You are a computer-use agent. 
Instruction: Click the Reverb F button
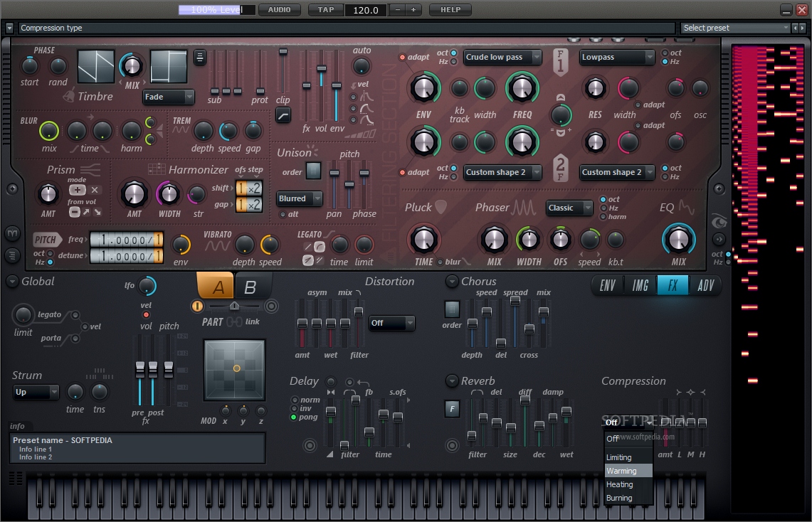pos(452,409)
